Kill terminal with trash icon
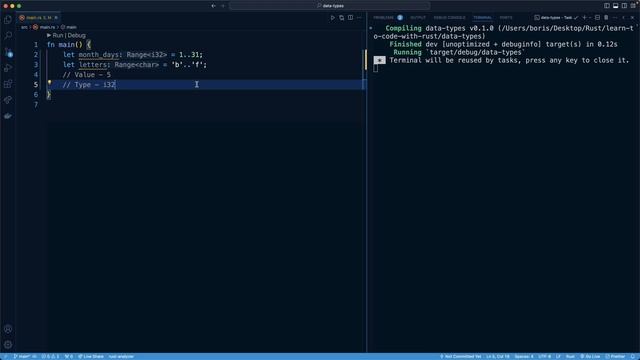 tap(606, 18)
